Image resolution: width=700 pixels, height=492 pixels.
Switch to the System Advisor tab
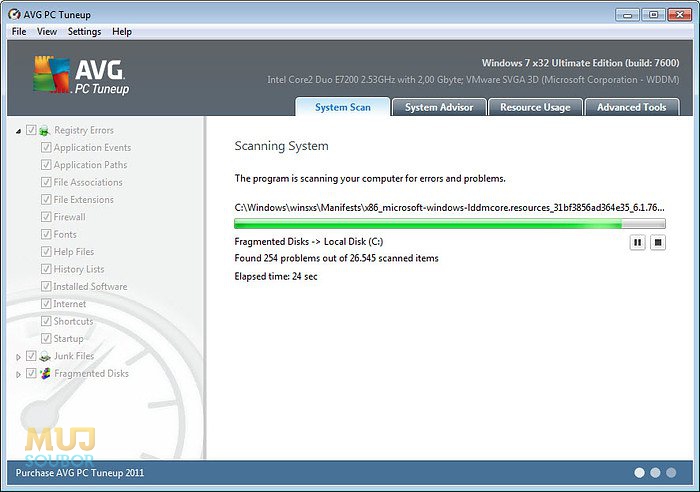point(439,107)
